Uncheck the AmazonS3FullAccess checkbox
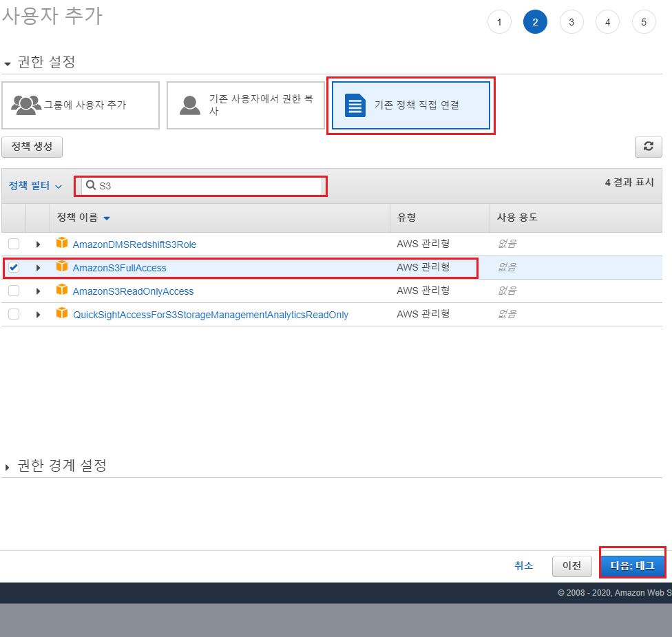The image size is (672, 637). coord(14,267)
